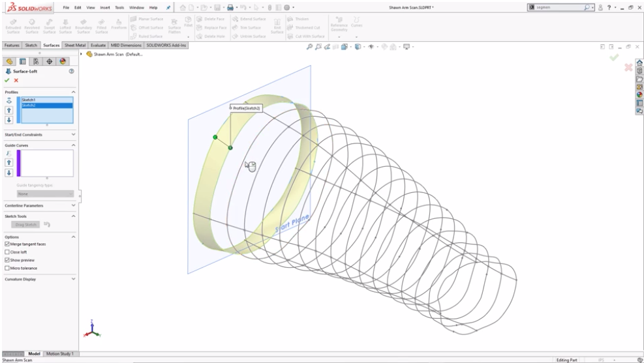Expand Start/End Constraints section

coord(74,134)
